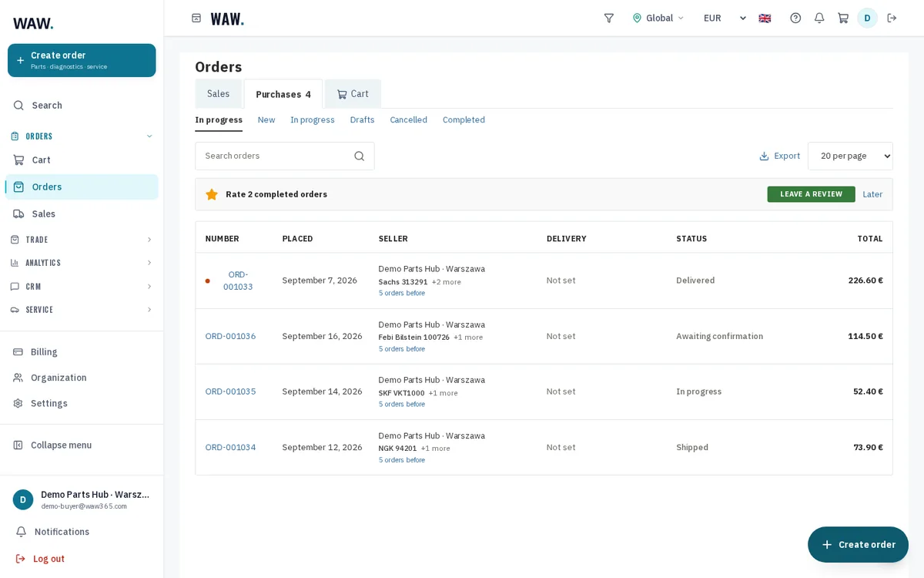Viewport: 924px width, 578px height.
Task: Click the Log out icon in sidebar
Action: [21, 559]
